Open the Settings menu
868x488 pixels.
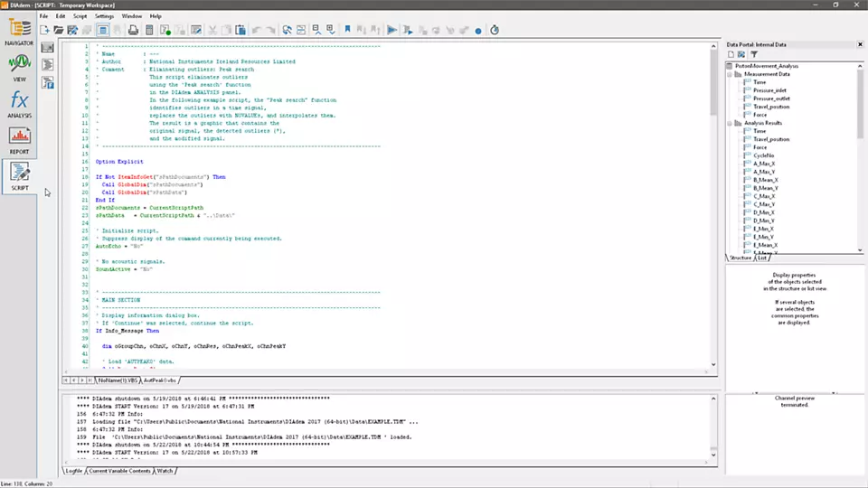(x=104, y=16)
